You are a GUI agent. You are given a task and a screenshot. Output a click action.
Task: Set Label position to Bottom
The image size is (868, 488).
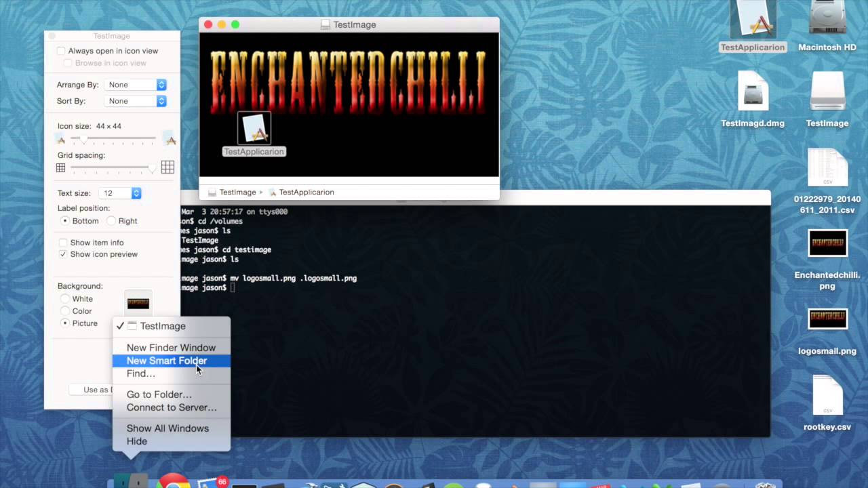point(65,221)
